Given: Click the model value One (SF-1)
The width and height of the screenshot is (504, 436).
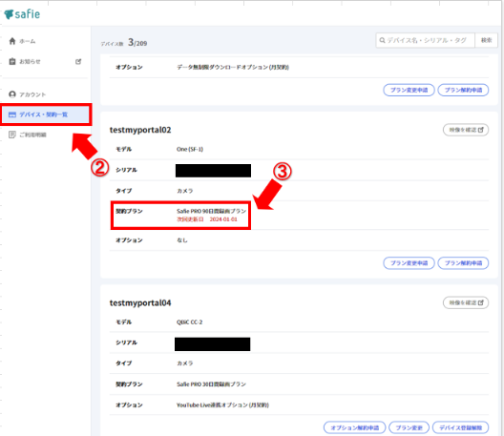Looking at the screenshot, I should click(x=190, y=149).
